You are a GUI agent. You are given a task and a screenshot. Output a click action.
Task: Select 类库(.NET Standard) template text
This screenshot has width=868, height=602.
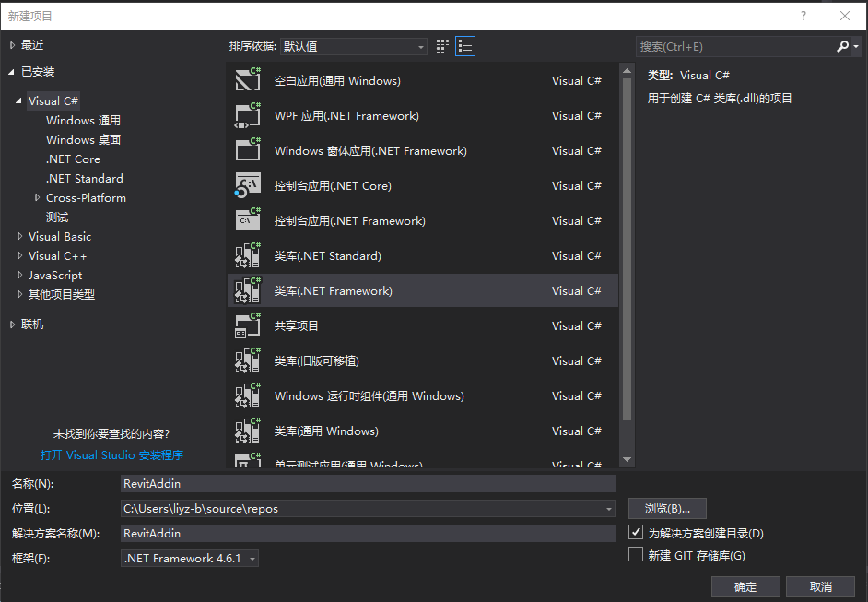tap(328, 256)
